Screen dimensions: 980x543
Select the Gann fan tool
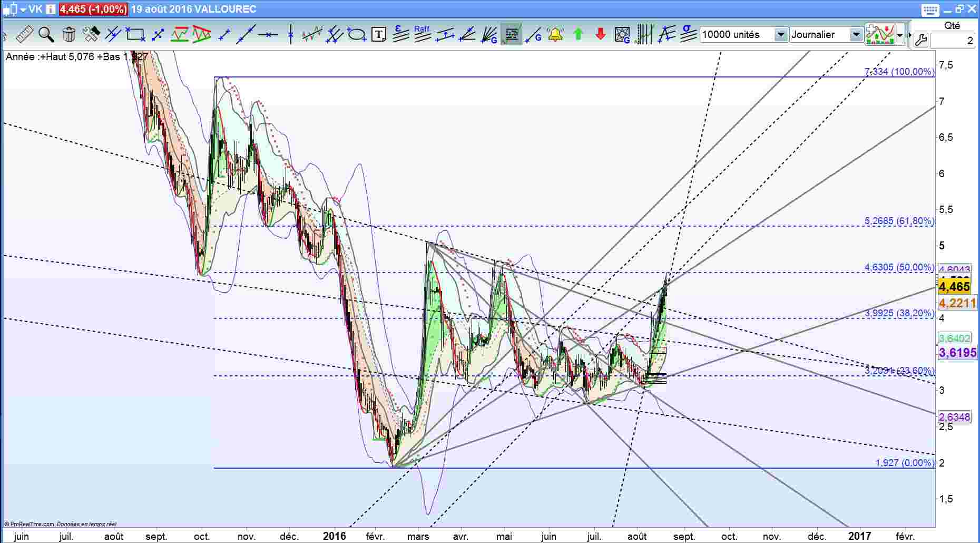(489, 35)
